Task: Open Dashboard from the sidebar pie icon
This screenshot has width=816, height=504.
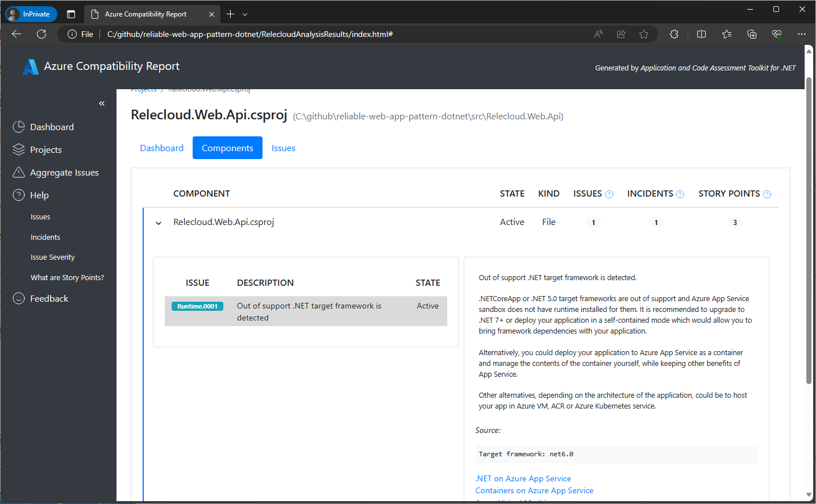Action: pos(18,126)
